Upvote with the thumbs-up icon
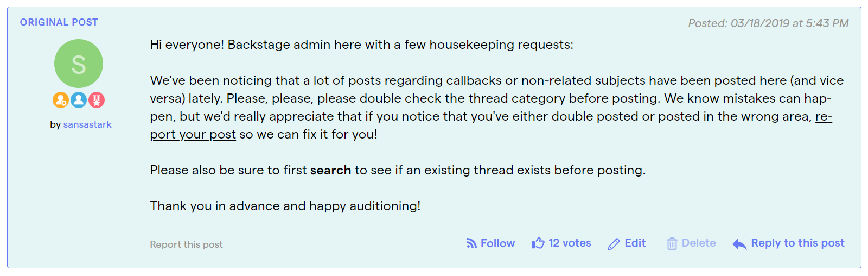868x276 pixels. click(538, 243)
